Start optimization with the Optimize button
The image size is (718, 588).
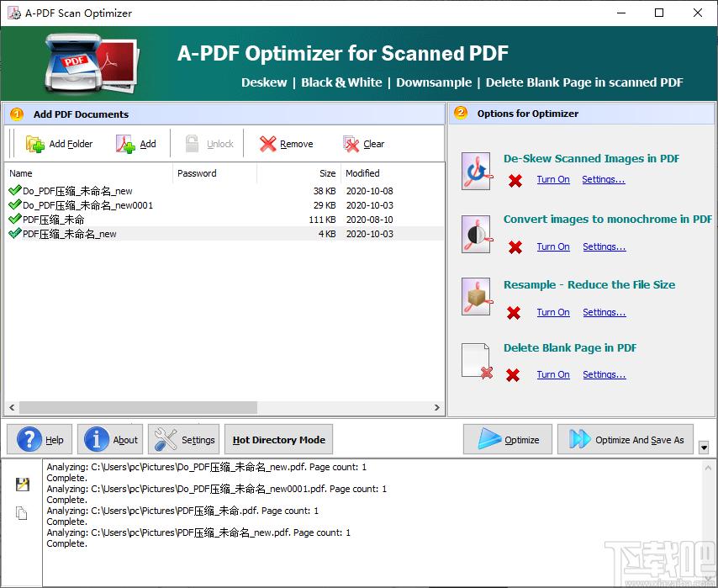(508, 439)
